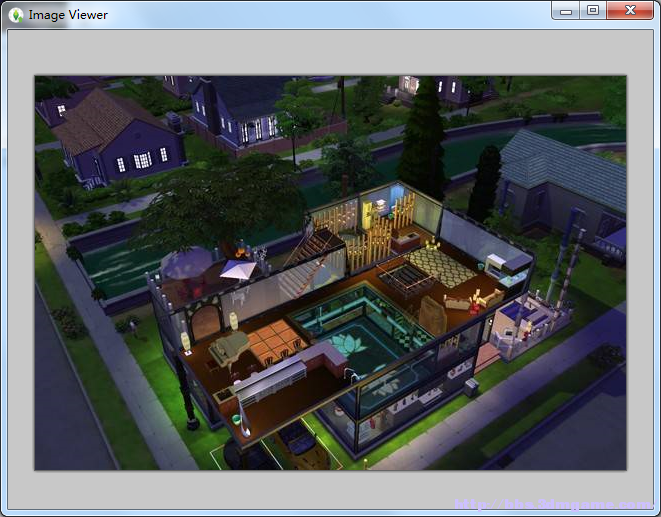
Task: Click the tall dark pine tree
Action: (423, 140)
